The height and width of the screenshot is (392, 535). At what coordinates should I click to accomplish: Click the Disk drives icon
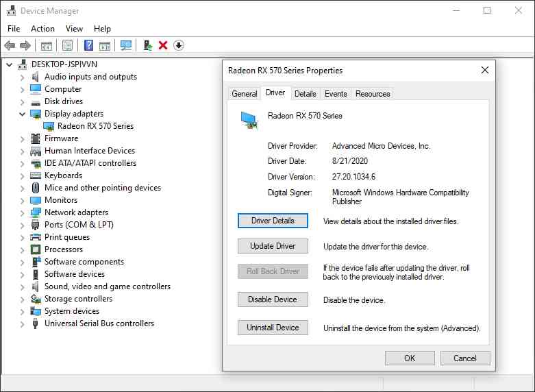pos(36,102)
